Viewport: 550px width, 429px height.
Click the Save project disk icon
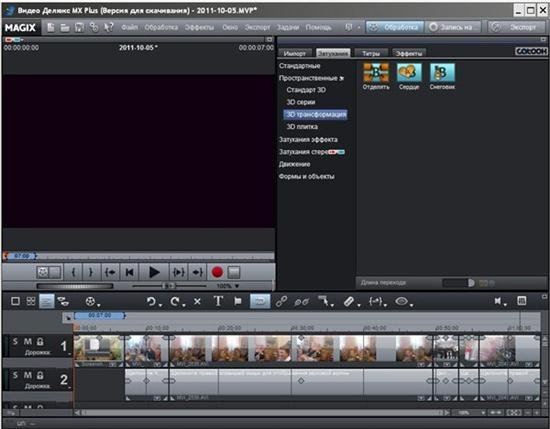(79, 27)
